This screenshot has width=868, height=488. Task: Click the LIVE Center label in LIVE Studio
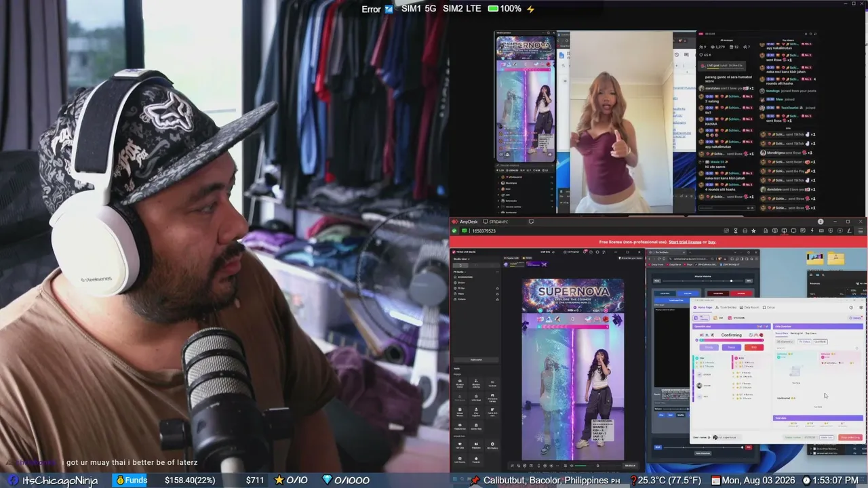(573, 251)
